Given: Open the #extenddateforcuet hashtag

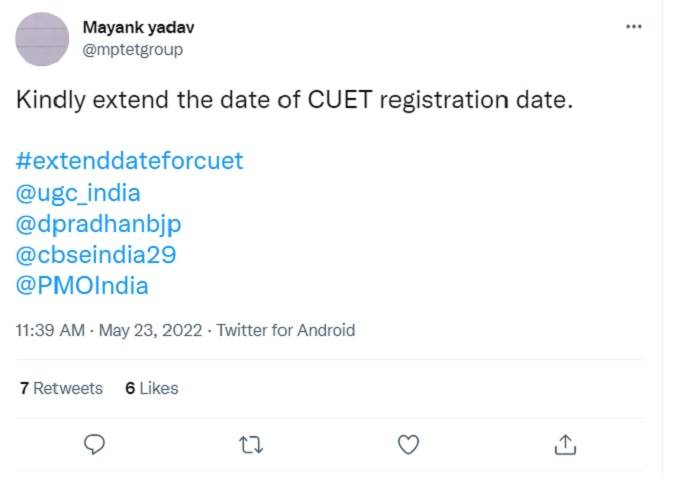Looking at the screenshot, I should [130, 160].
